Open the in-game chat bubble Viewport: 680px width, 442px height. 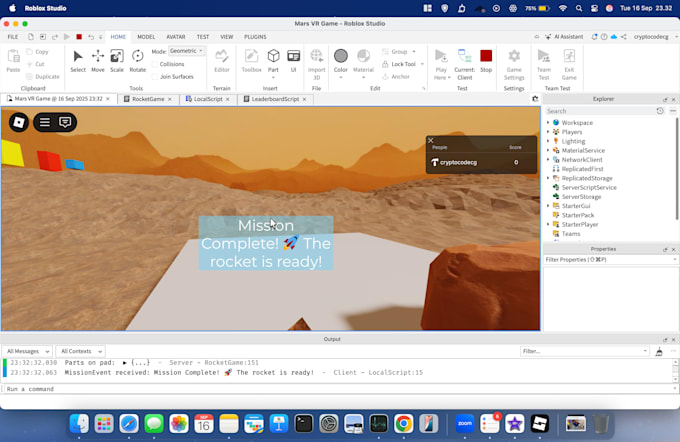pos(65,122)
